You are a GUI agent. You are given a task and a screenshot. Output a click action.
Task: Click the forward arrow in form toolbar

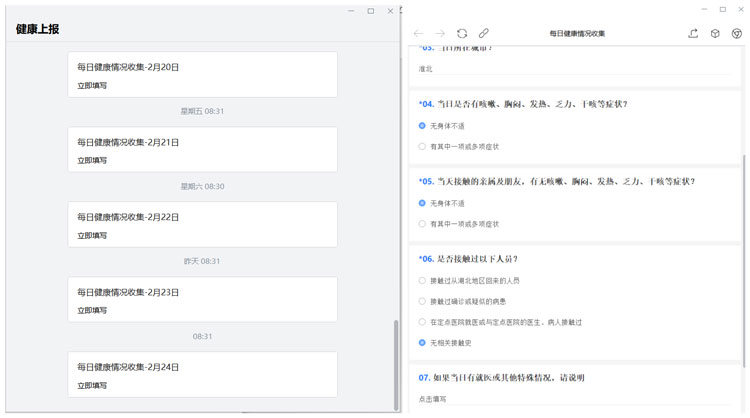[440, 33]
